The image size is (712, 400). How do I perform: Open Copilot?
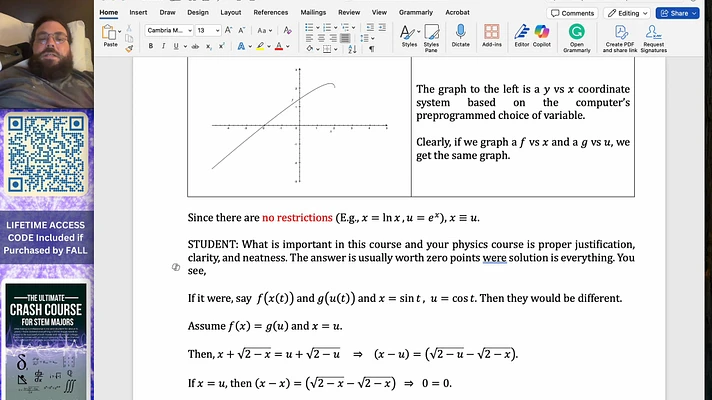click(541, 36)
